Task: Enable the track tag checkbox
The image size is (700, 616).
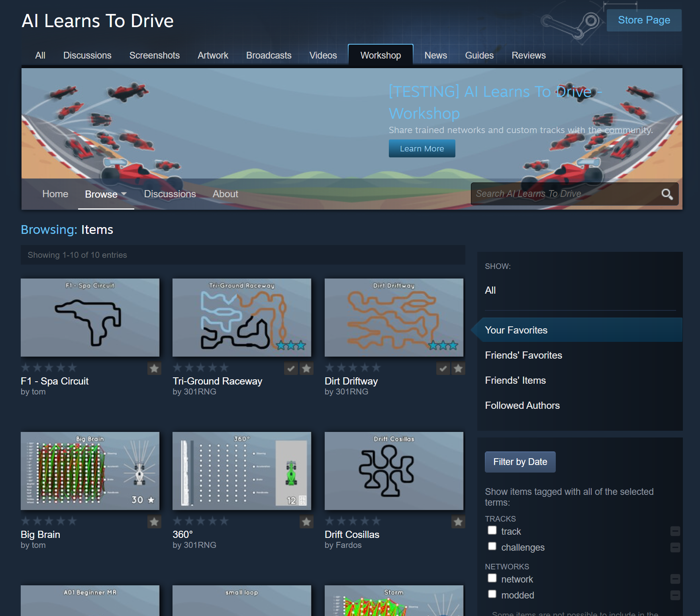Action: 492,530
